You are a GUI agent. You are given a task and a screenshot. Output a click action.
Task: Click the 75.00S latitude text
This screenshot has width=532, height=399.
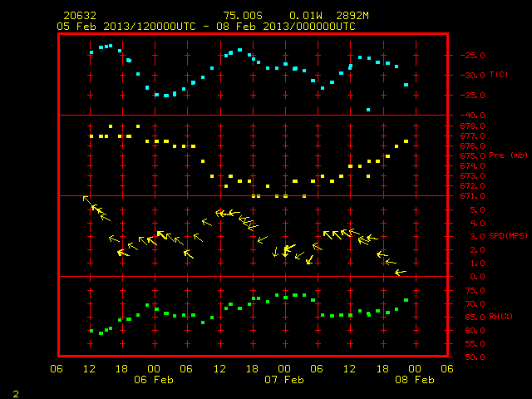click(243, 16)
